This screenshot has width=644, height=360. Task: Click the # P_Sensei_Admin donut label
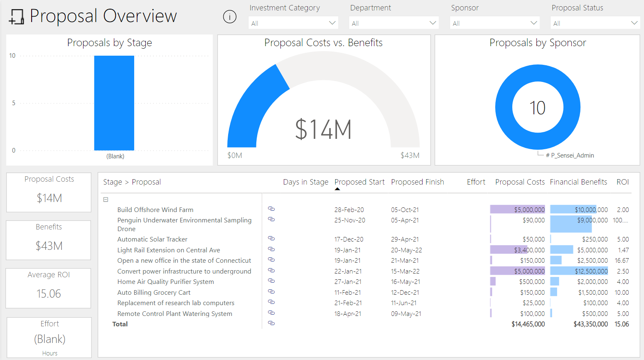coord(570,155)
